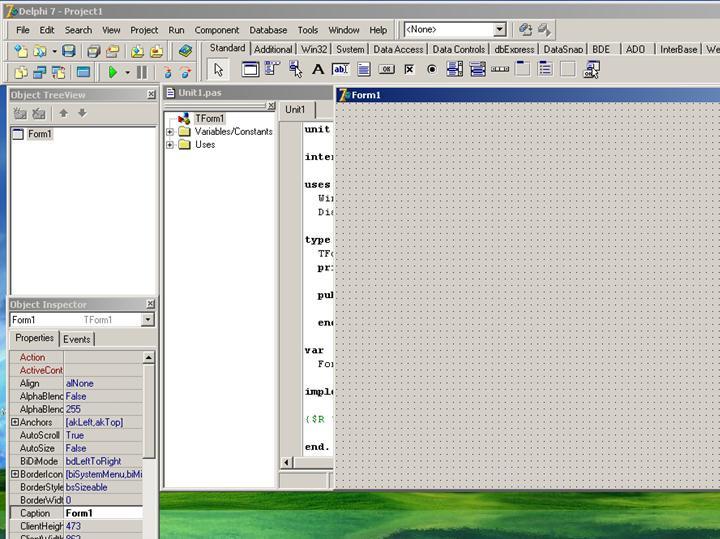This screenshot has width=720, height=539.
Task: Select the RadioButton palette component
Action: 432,70
